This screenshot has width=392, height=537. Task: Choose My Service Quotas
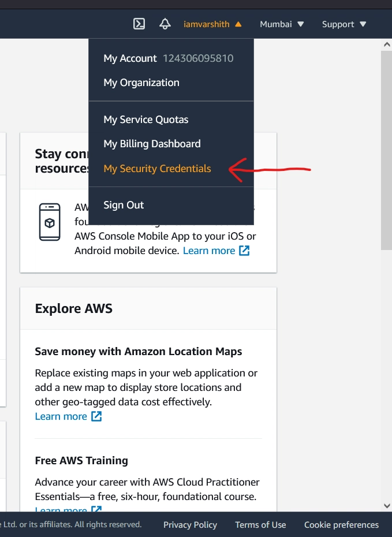tap(146, 120)
